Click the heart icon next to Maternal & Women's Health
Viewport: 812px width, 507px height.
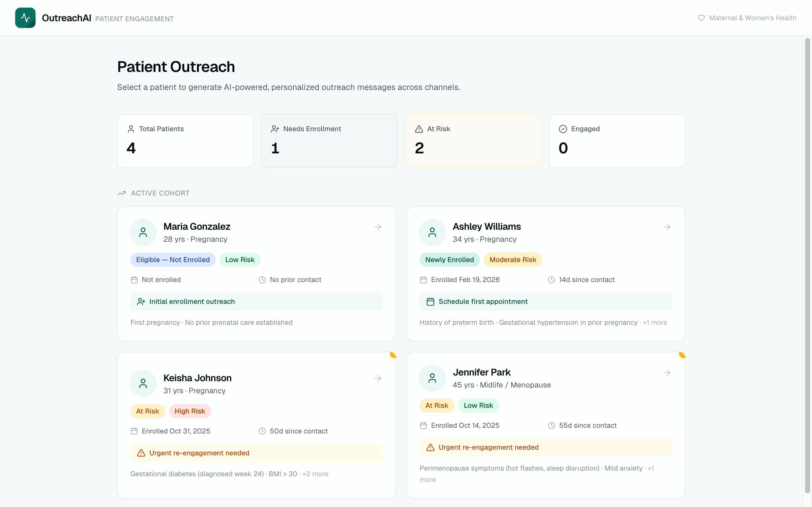702,18
